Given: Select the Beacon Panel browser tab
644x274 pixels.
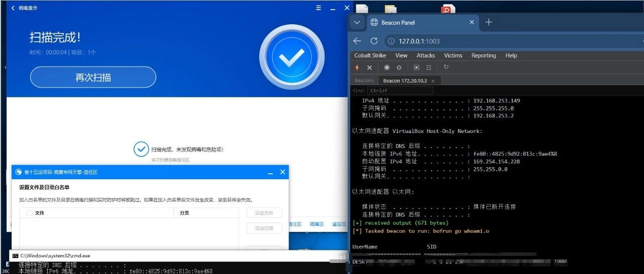Looking at the screenshot, I should (422, 22).
